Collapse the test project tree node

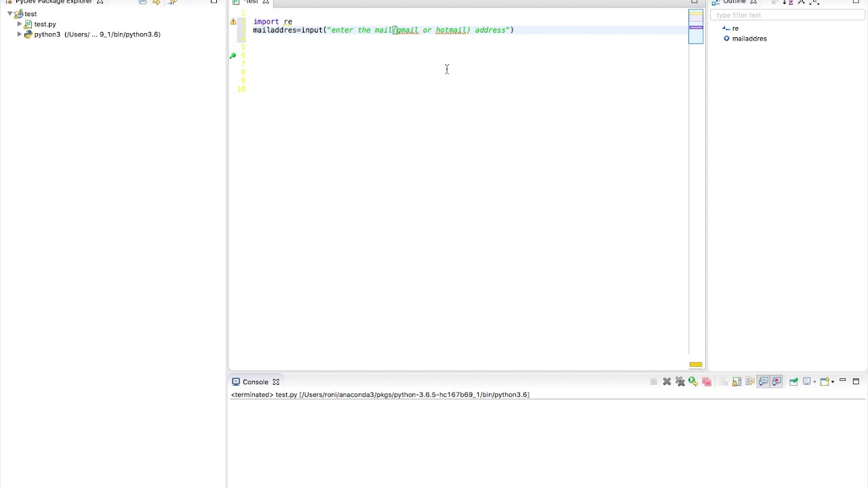point(9,14)
